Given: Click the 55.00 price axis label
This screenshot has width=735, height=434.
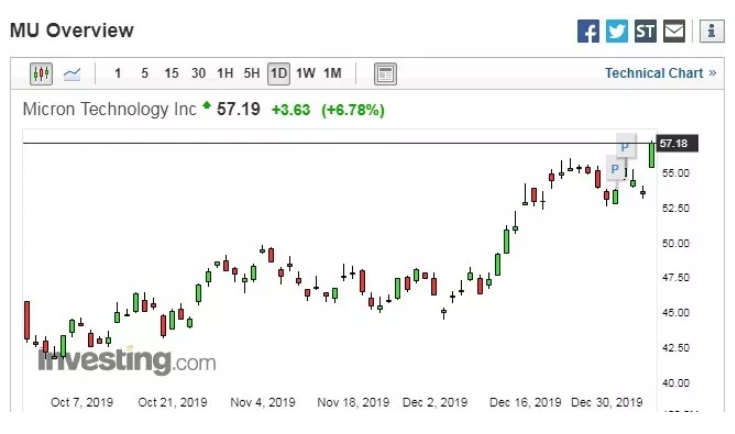Looking at the screenshot, I should click(675, 173).
